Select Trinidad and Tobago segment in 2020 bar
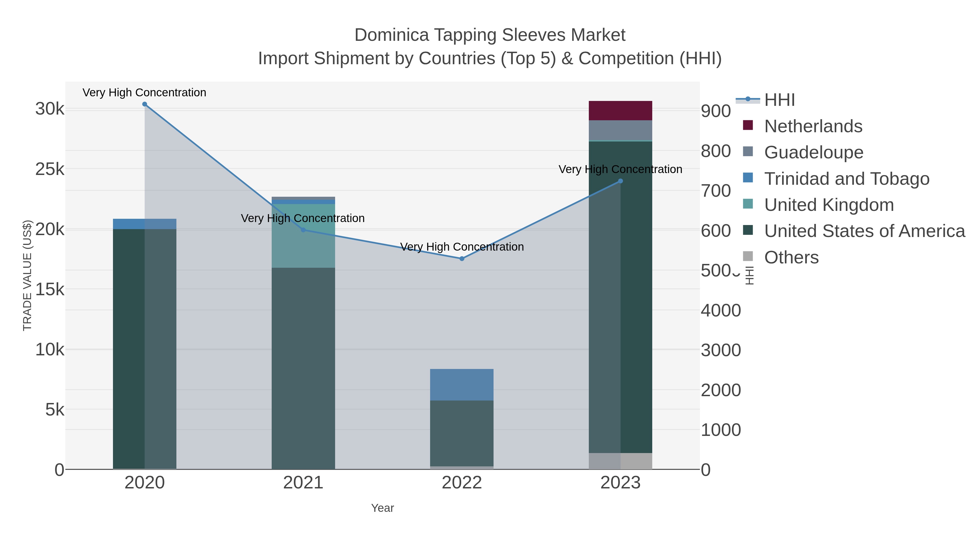The height and width of the screenshot is (551, 980). click(145, 224)
